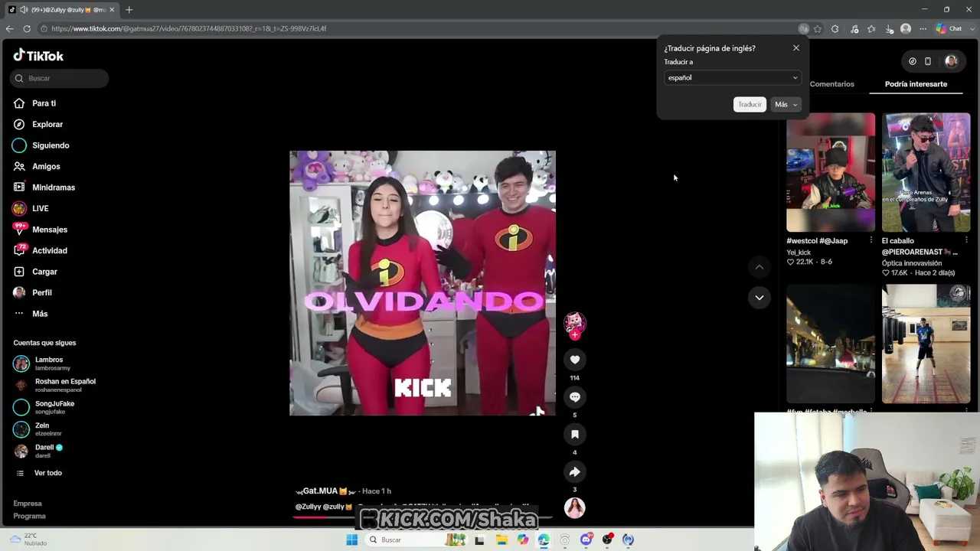The height and width of the screenshot is (551, 980).
Task: Like the video with the heart icon
Action: click(574, 360)
